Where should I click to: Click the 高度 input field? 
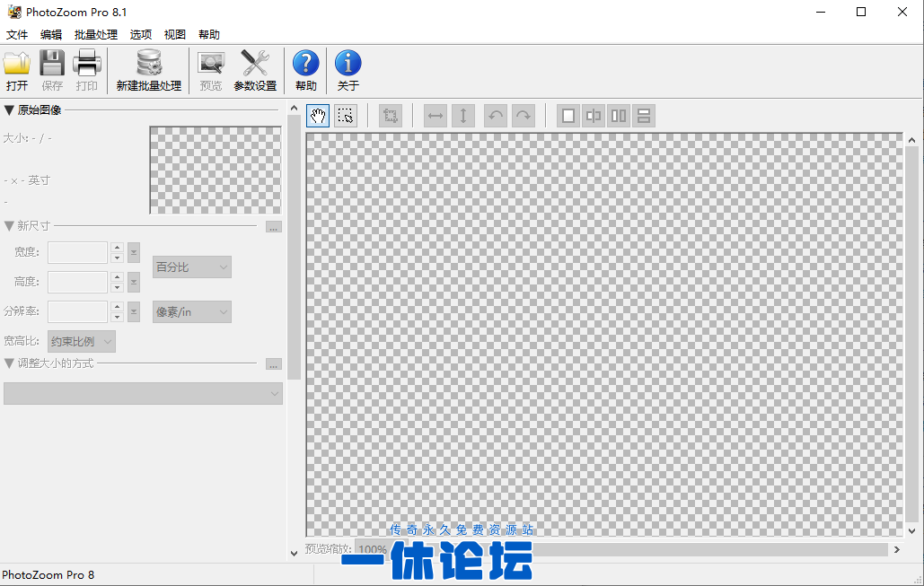pos(78,282)
